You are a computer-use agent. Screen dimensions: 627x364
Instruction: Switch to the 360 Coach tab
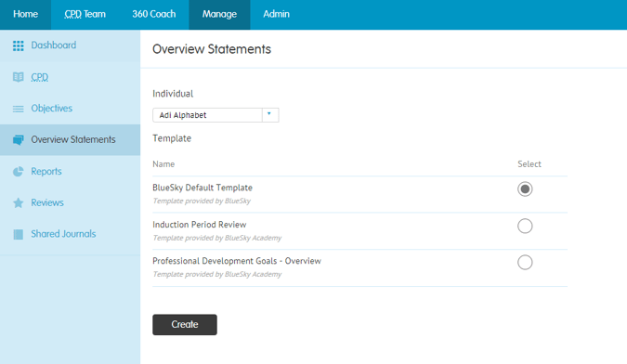coord(154,14)
